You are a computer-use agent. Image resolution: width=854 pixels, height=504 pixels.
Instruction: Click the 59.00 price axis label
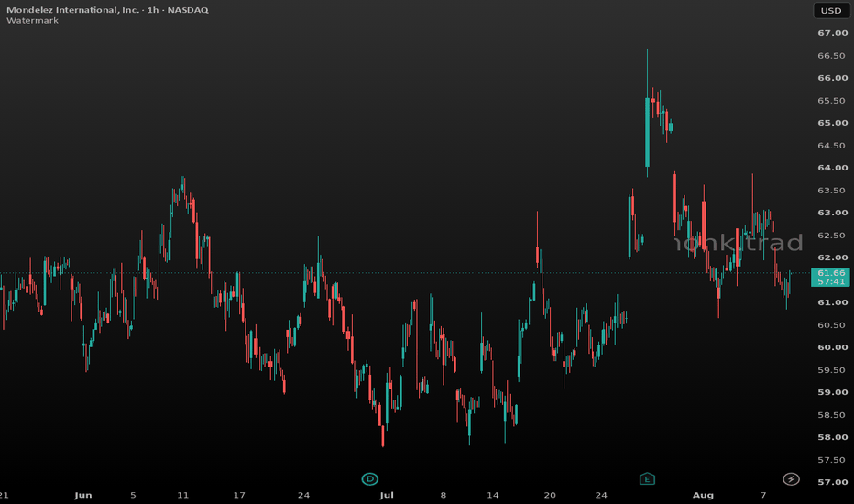pyautogui.click(x=832, y=392)
